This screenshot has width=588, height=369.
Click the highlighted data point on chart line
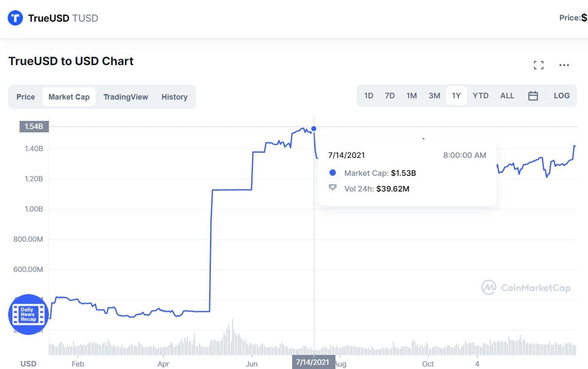point(314,129)
